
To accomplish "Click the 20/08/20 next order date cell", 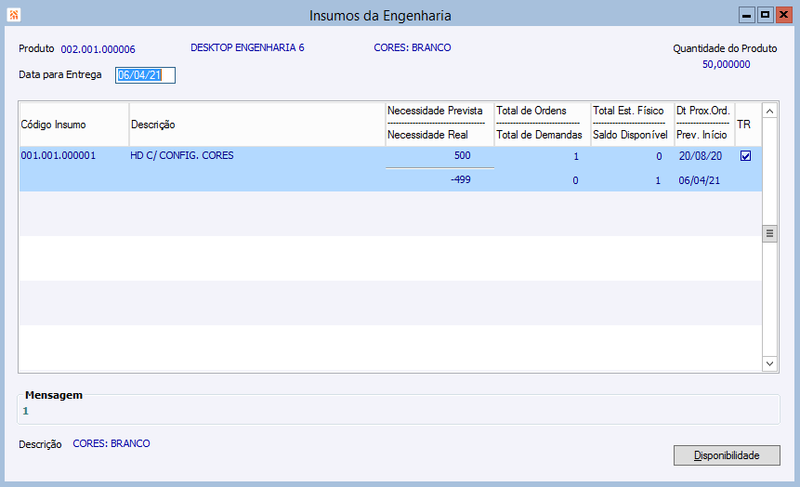I will click(700, 156).
